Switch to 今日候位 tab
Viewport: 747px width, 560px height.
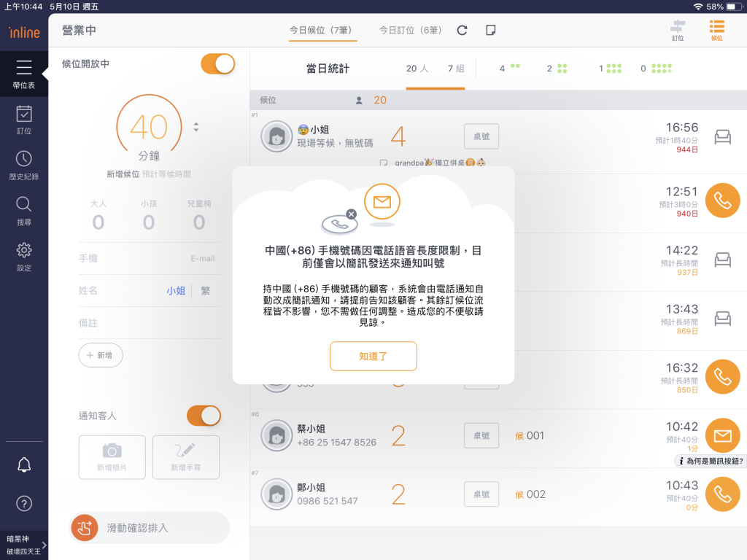coord(320,31)
